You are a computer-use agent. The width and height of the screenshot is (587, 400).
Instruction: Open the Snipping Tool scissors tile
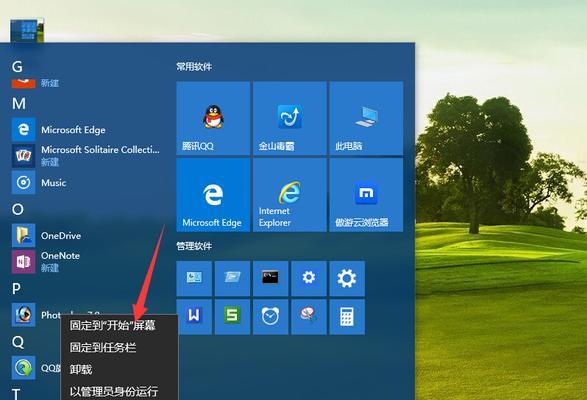[308, 316]
